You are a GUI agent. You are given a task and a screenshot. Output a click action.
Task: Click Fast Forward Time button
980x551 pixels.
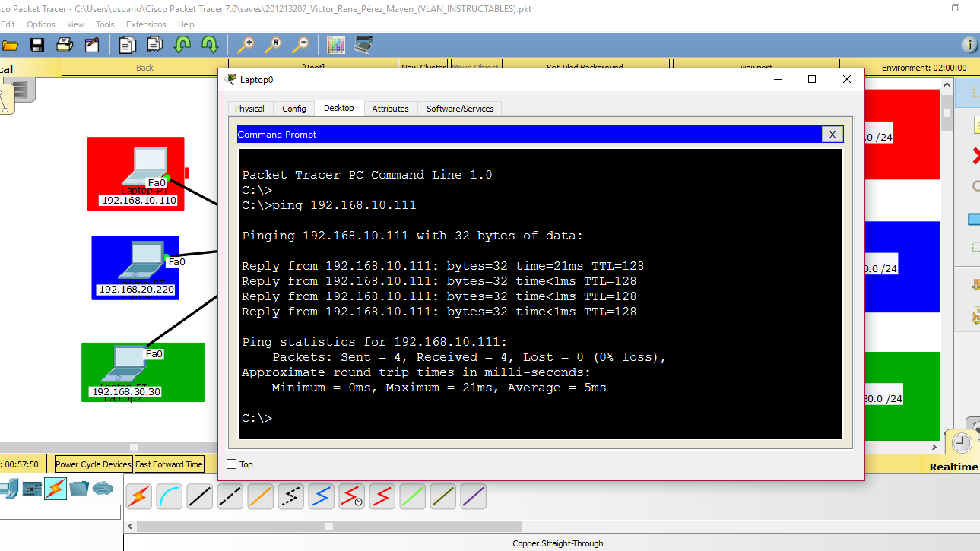click(170, 464)
